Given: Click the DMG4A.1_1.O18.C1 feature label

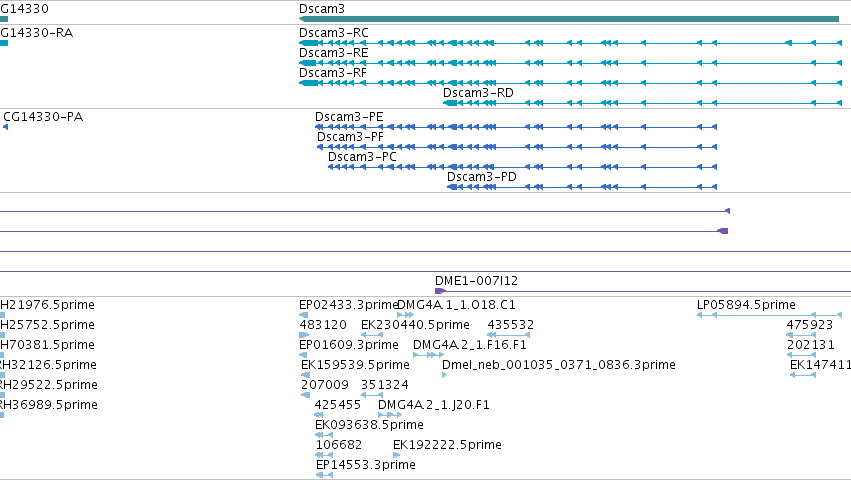Looking at the screenshot, I should point(456,305).
